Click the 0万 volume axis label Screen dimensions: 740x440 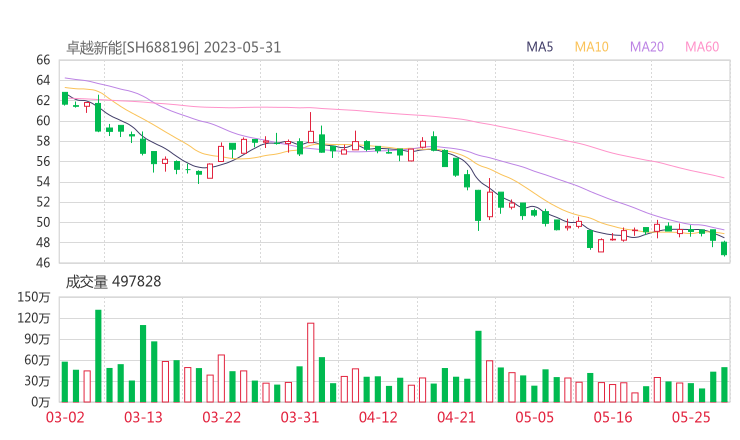click(x=41, y=402)
